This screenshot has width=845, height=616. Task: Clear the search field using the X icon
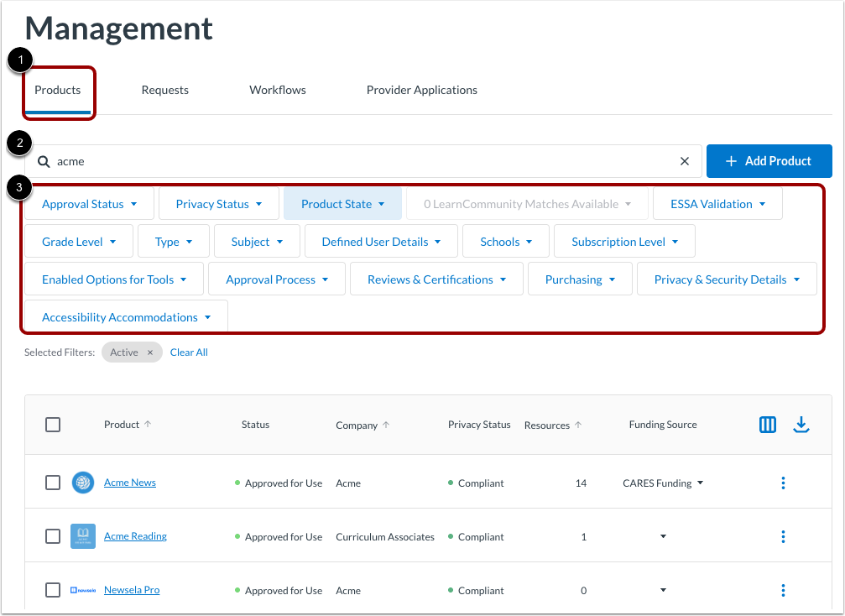click(x=684, y=161)
